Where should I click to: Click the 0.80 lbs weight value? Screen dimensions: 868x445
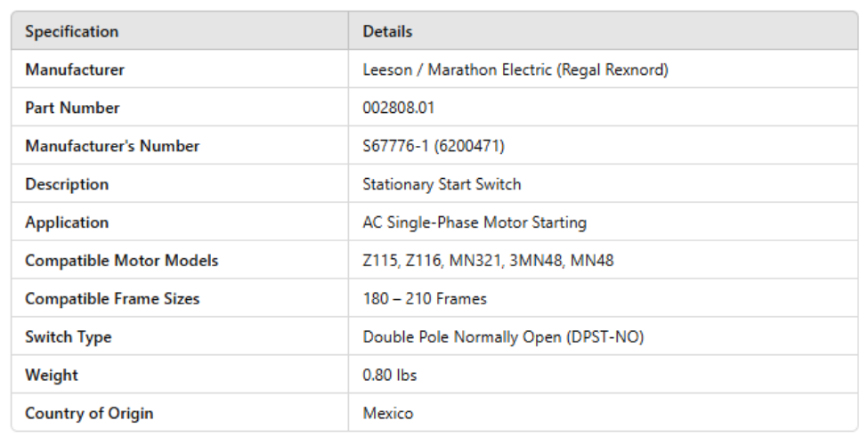[390, 376]
